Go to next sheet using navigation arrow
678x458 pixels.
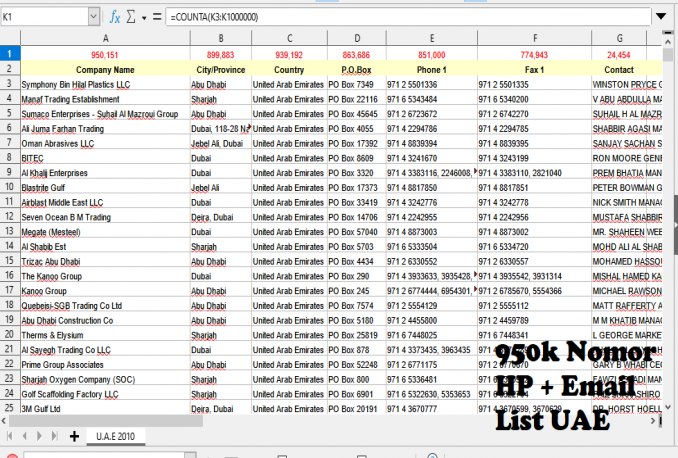click(x=39, y=437)
